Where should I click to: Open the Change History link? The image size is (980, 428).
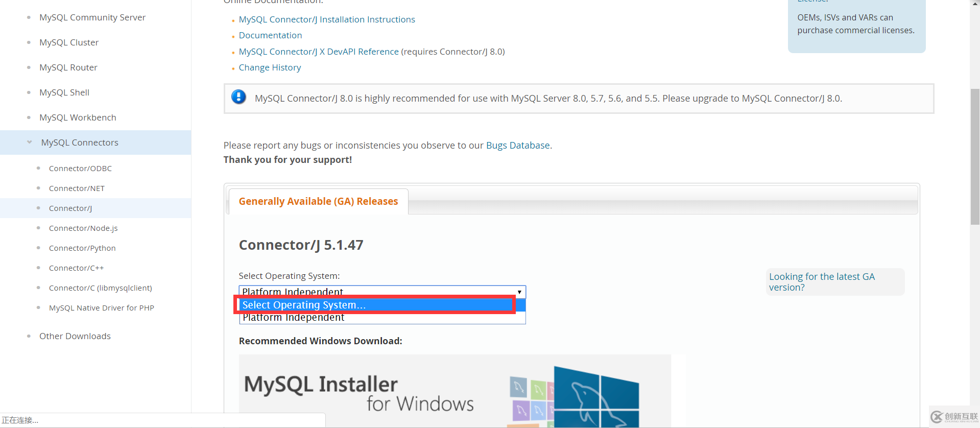[x=270, y=67]
